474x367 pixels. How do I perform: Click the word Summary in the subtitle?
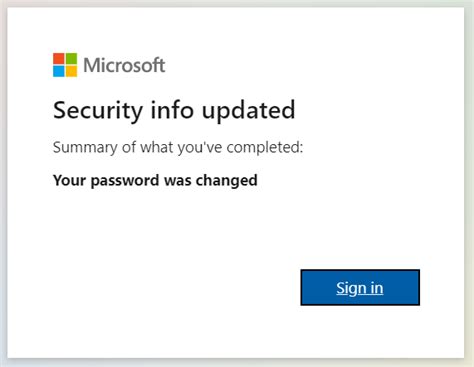point(85,148)
